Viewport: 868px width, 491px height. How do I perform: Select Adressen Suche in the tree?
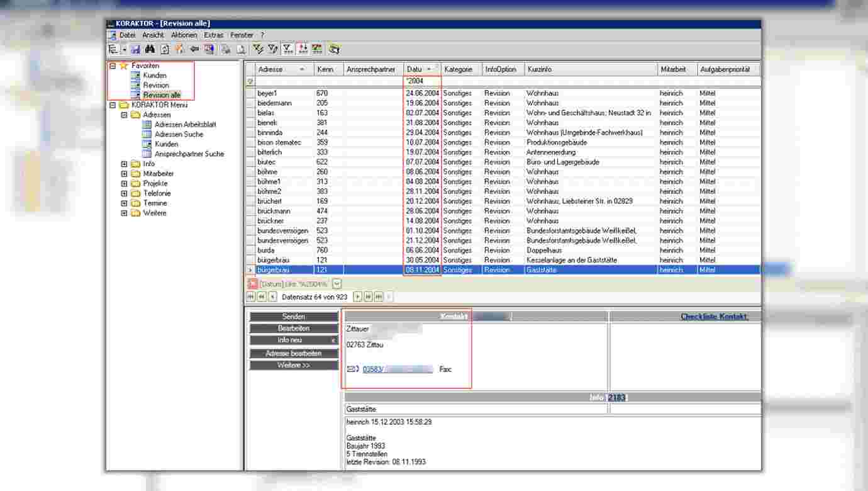(179, 134)
